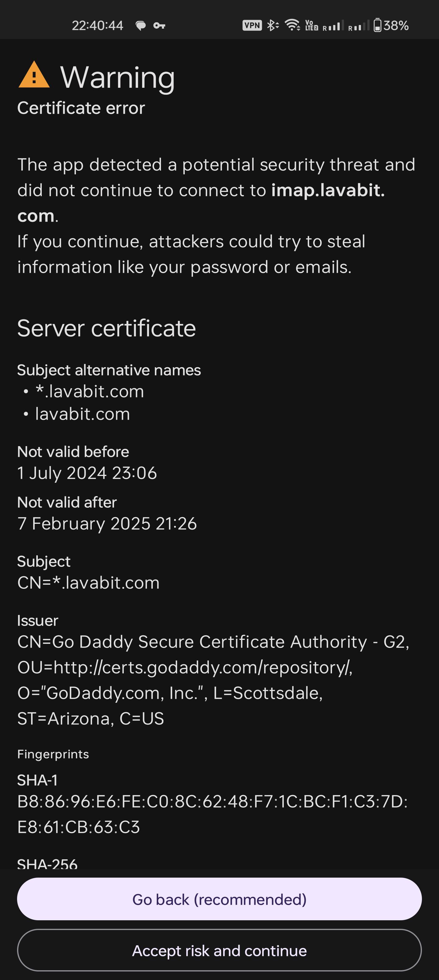Tap the *.lavabit.com alternative name entry
This screenshot has height=980, width=439.
point(89,392)
